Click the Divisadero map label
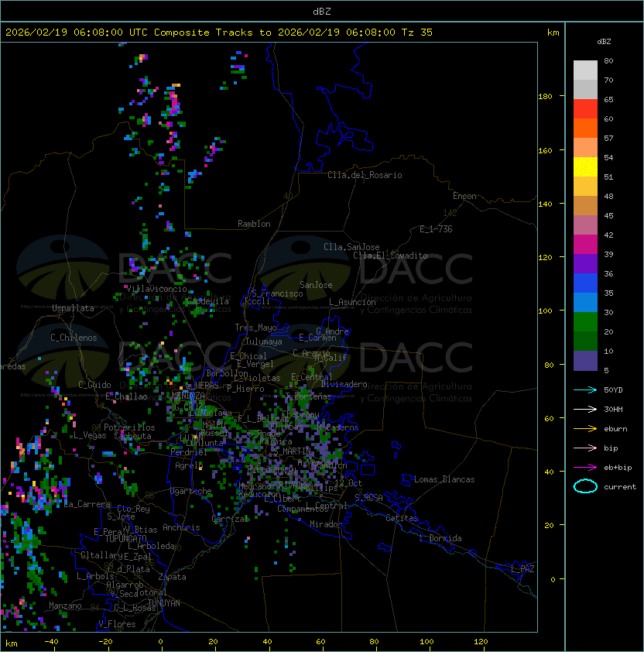 [x=344, y=384]
